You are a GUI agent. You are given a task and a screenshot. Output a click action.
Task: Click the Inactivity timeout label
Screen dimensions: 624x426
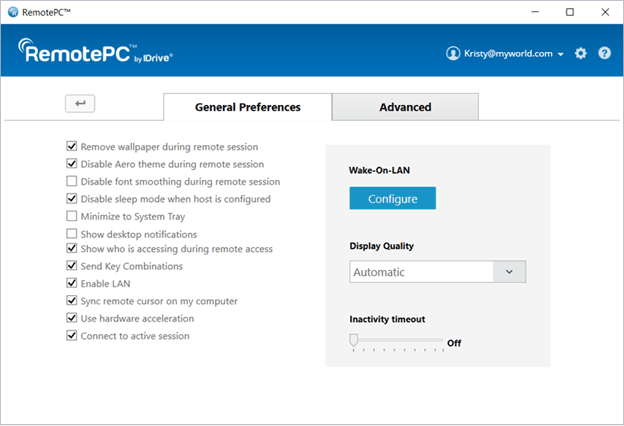[387, 319]
